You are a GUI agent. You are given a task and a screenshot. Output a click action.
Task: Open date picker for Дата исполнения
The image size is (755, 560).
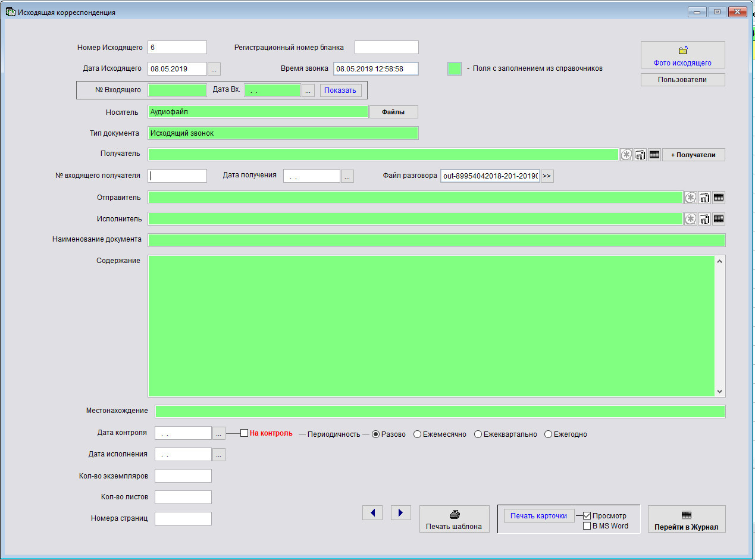pyautogui.click(x=219, y=455)
